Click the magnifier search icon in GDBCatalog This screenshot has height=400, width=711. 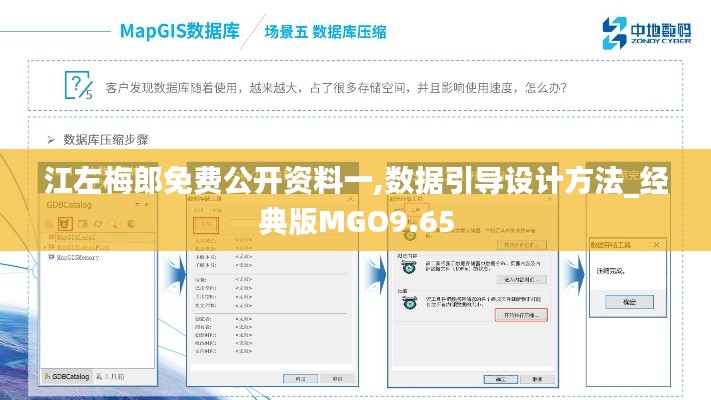(113, 224)
